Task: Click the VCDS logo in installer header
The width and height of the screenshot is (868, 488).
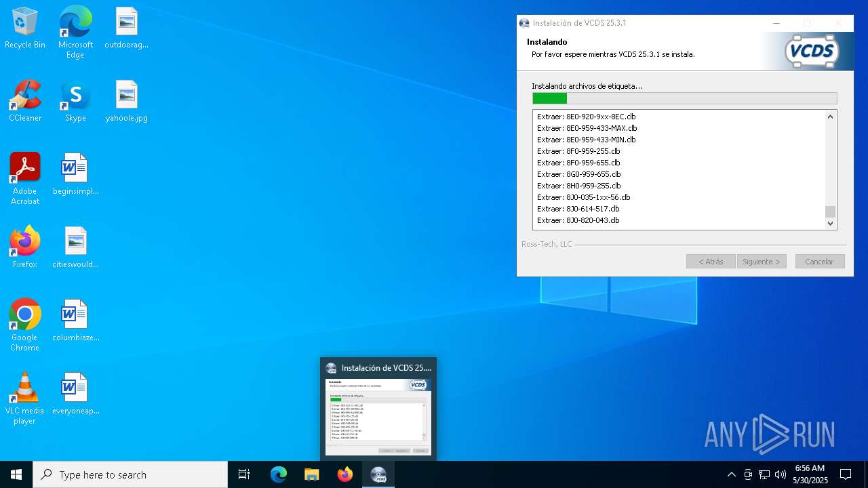Action: coord(812,52)
